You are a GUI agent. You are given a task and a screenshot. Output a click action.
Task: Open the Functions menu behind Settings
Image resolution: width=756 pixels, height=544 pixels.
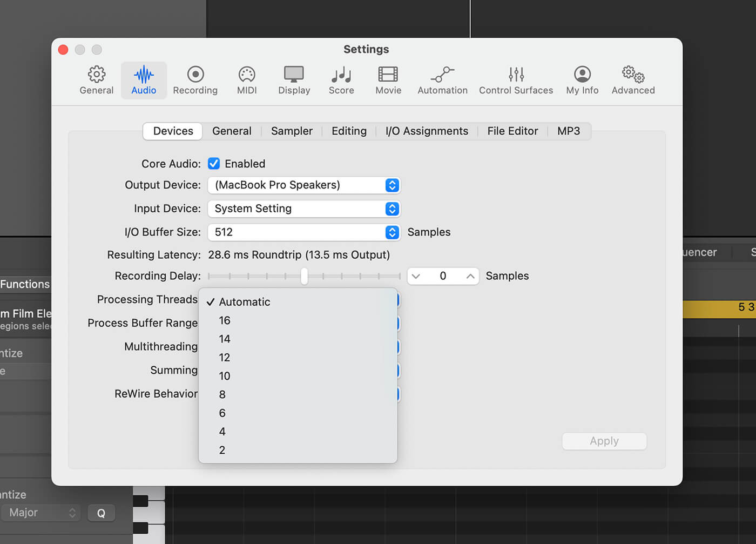pyautogui.click(x=25, y=284)
